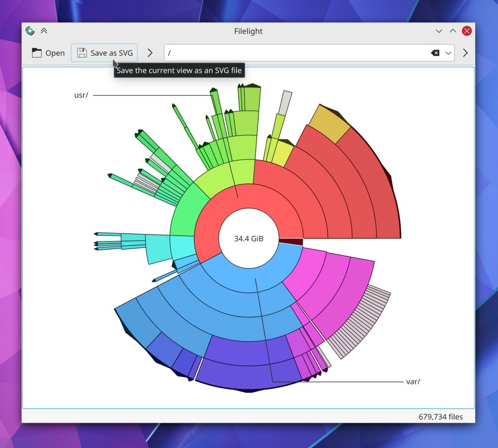Click into the location path field showing /
Image resolution: width=498 pixels, height=448 pixels.
292,53
